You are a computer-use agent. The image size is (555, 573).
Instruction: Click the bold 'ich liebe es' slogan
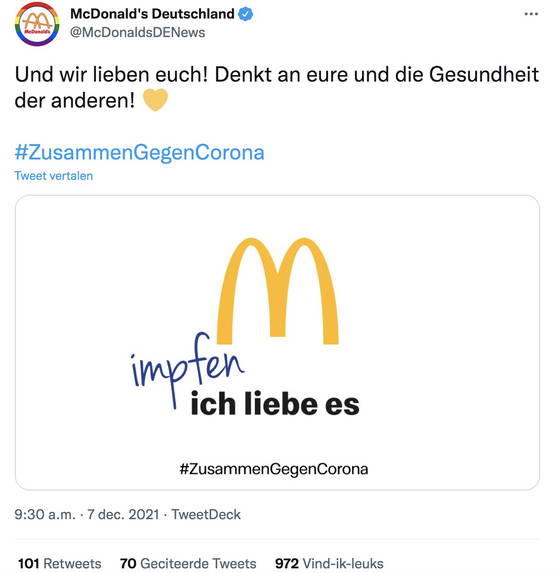[x=275, y=403]
